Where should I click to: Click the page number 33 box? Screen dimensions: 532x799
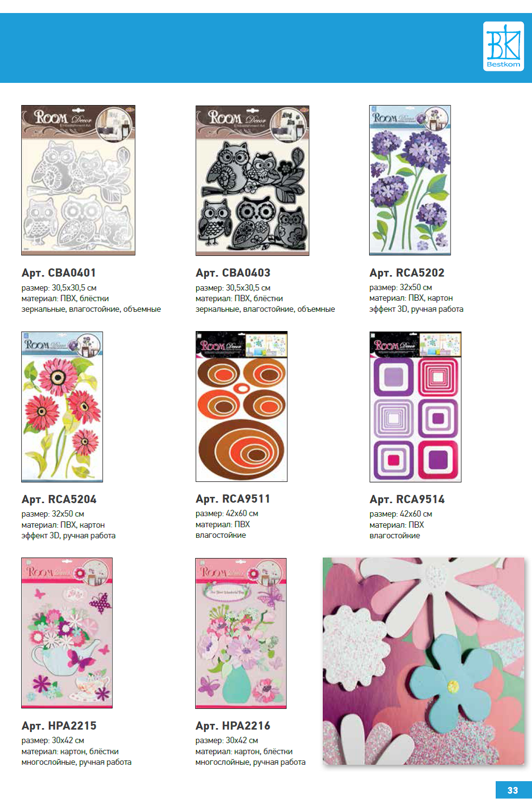point(514,790)
